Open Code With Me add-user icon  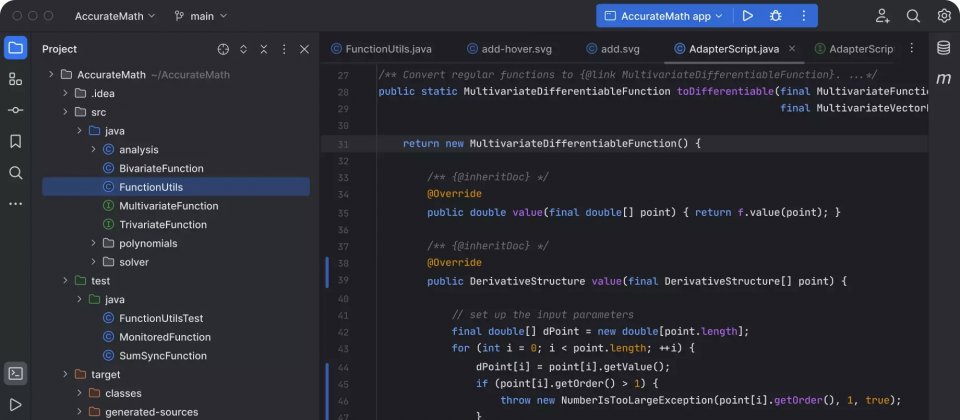pos(882,16)
